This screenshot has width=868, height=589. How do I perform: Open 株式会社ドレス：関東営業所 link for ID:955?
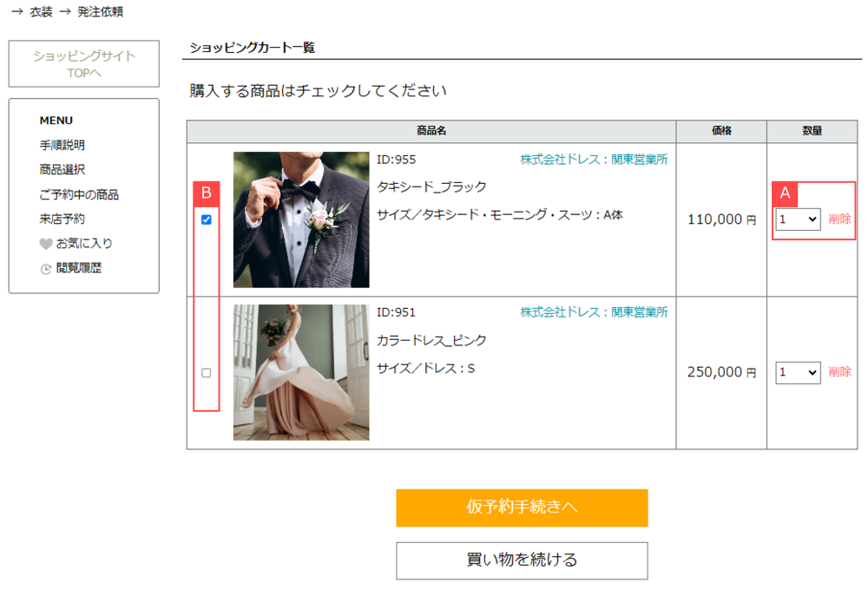tap(592, 160)
